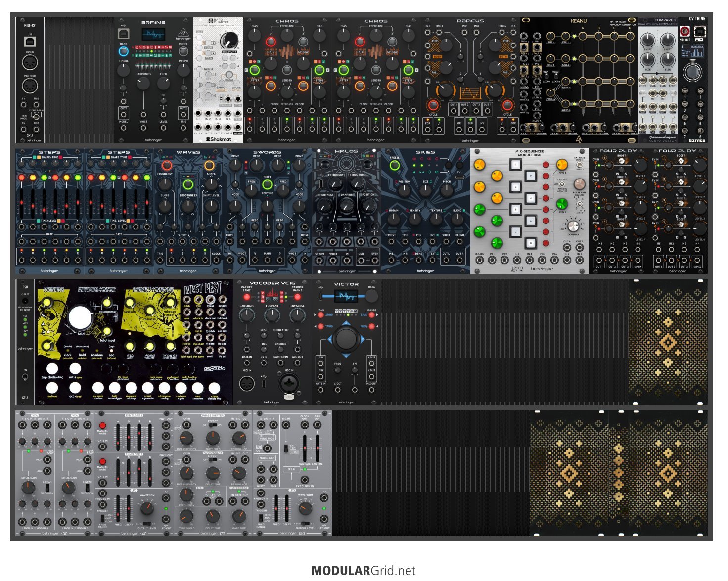Click the MOD IN combo jack on Vocoder
This screenshot has width=728, height=581.
(289, 384)
